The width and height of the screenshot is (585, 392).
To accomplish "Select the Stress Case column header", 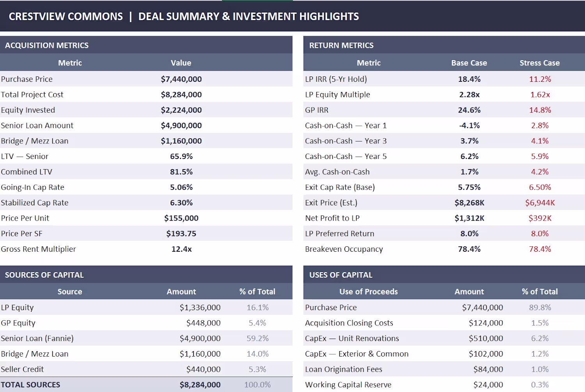I will tap(540, 63).
